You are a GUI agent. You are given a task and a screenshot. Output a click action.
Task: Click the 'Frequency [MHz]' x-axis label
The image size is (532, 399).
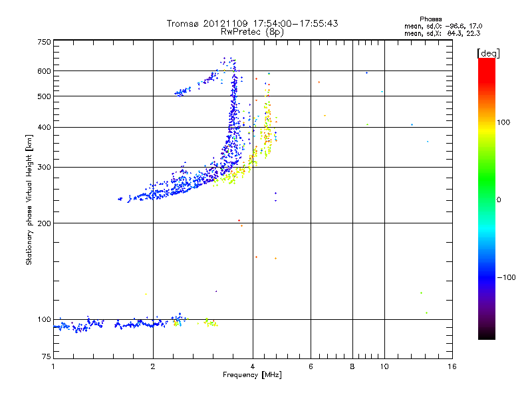[x=252, y=375]
